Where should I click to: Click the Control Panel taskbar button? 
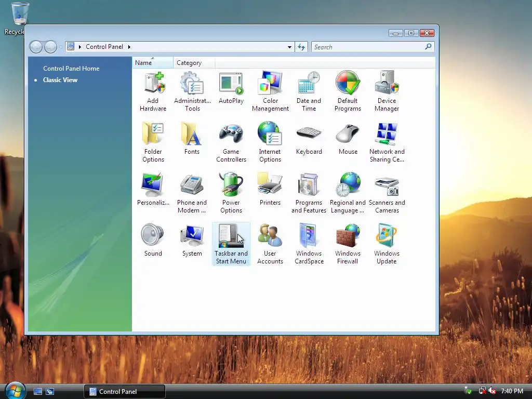125,392
